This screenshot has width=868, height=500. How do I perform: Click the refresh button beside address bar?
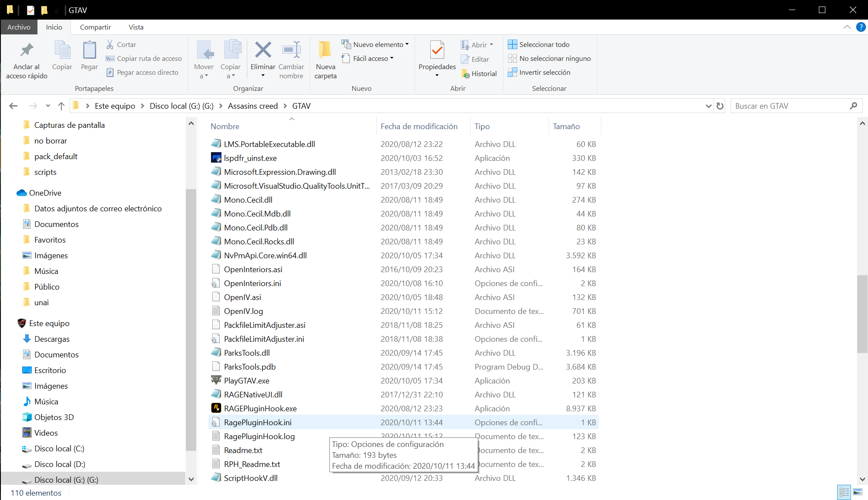pos(720,106)
